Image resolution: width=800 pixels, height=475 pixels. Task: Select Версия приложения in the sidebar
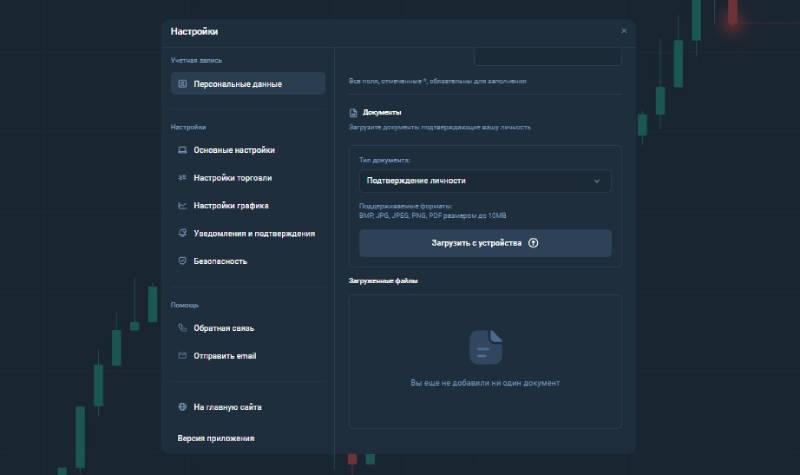(x=216, y=438)
